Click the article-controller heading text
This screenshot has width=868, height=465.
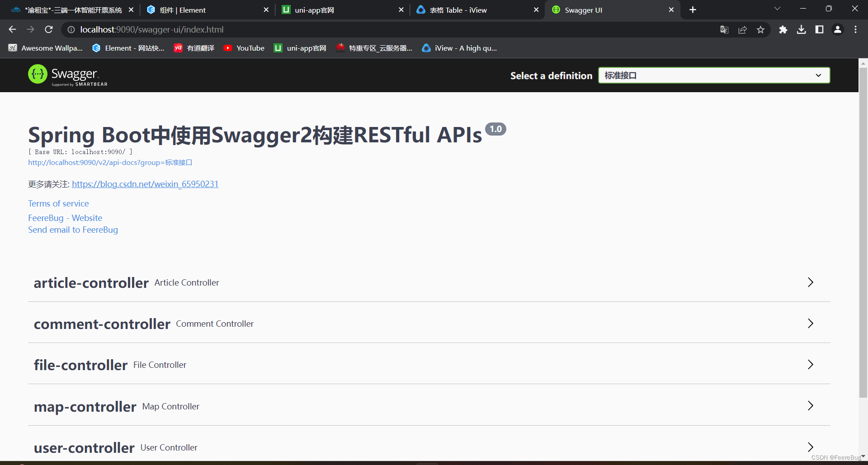[x=91, y=283]
